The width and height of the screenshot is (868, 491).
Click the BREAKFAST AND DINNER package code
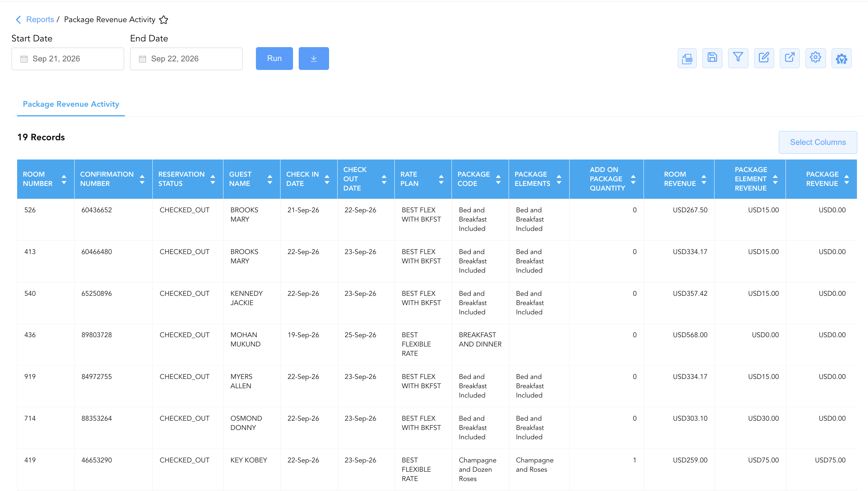coord(480,340)
